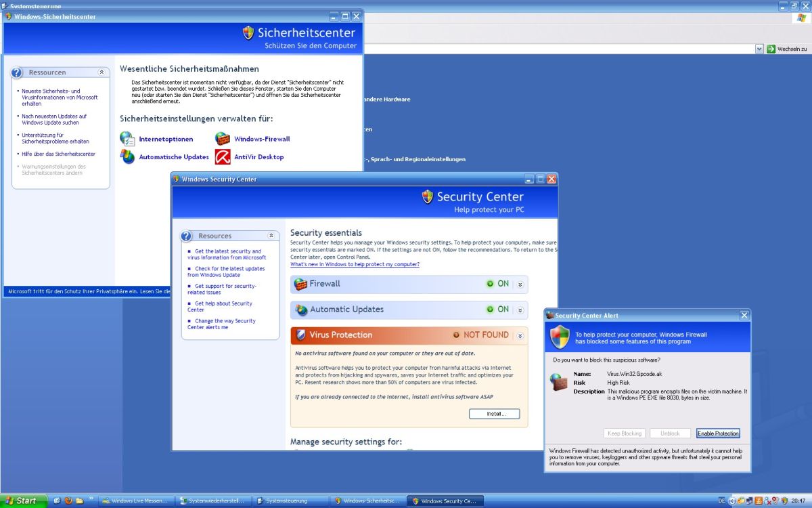
Task: Open Unterstützung für Sicherheitsprobleme erhalten link
Action: click(x=55, y=138)
